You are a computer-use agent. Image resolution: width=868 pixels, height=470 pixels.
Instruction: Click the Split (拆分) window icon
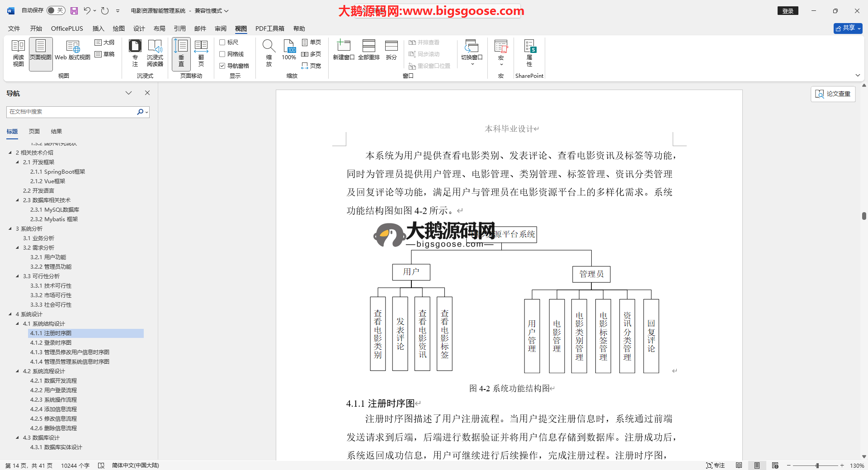[x=391, y=50]
